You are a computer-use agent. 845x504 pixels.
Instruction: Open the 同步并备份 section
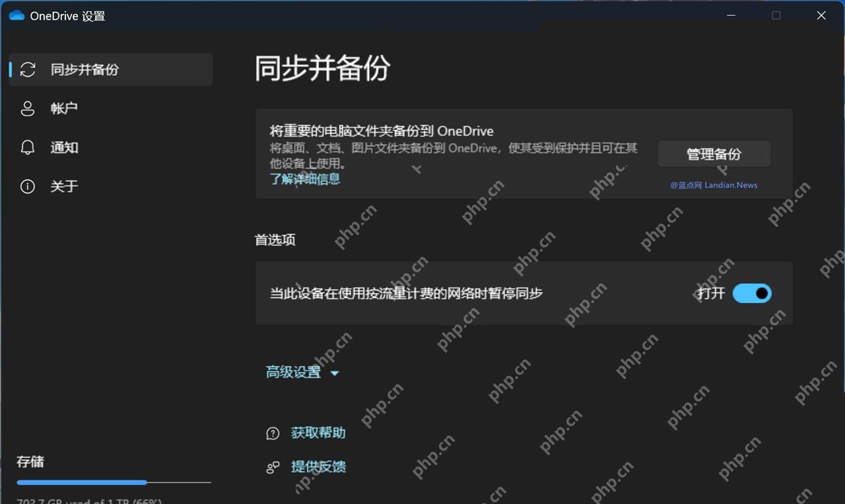(111, 70)
